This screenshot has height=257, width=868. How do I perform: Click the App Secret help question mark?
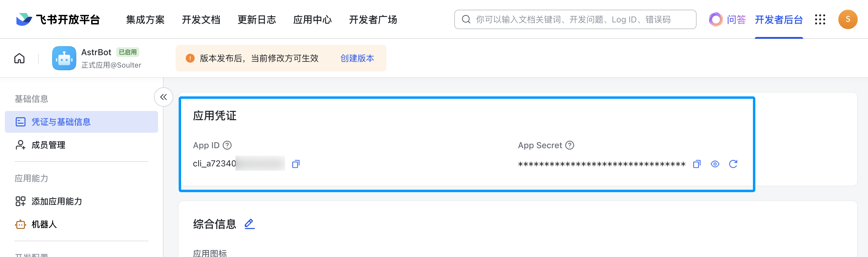[569, 145]
